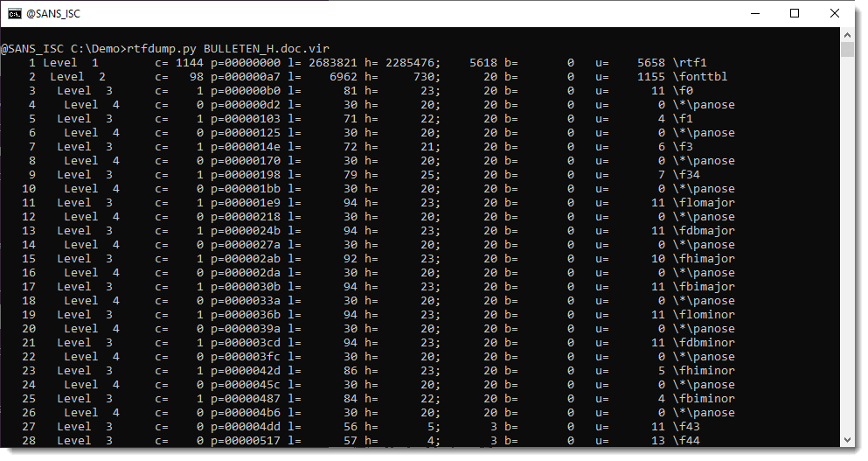
Task: Click position value p=00000103
Action: click(x=246, y=119)
